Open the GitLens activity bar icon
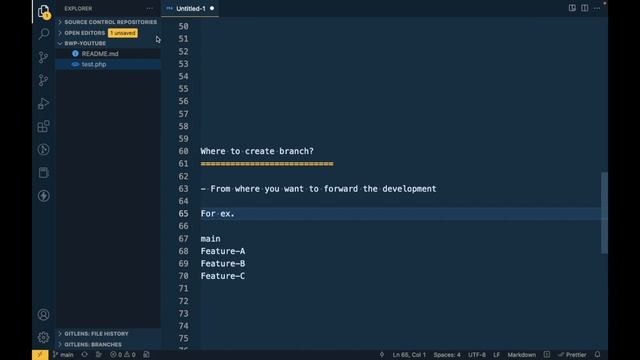 tap(43, 149)
